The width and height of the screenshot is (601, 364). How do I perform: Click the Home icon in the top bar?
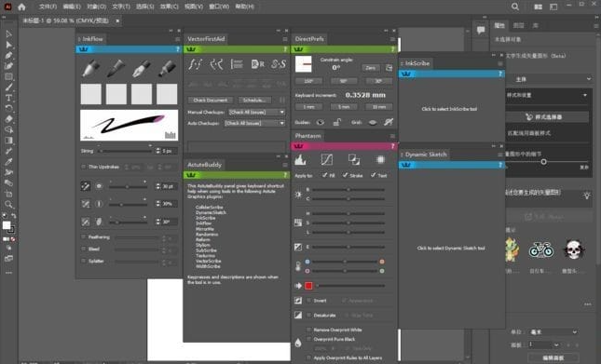tap(21, 7)
